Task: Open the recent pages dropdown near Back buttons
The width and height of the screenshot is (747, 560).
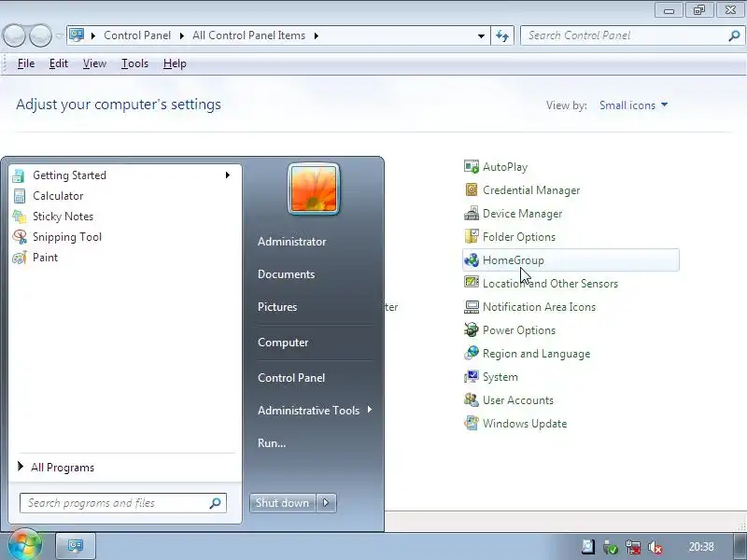Action: click(x=59, y=35)
